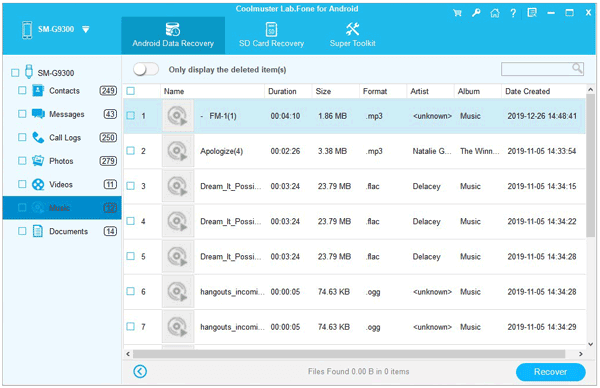Viewport: 600px width, 388px height.
Task: Select Call Logs category label
Action: 65,138
